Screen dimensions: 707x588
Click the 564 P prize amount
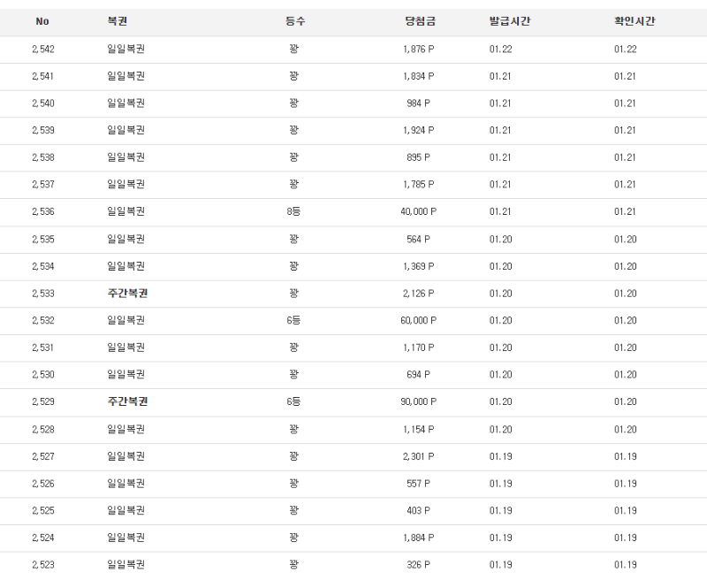[x=418, y=239]
